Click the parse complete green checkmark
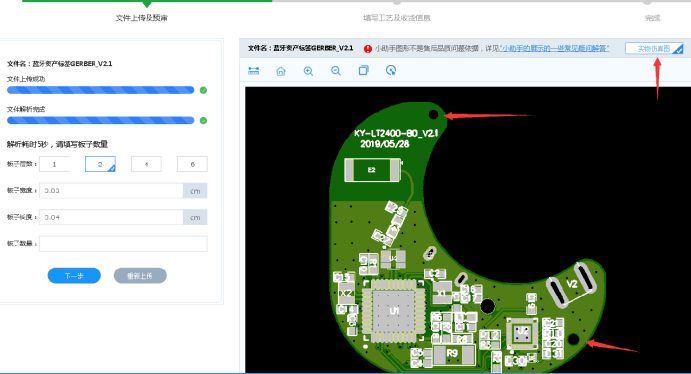The width and height of the screenshot is (691, 374). click(x=203, y=120)
